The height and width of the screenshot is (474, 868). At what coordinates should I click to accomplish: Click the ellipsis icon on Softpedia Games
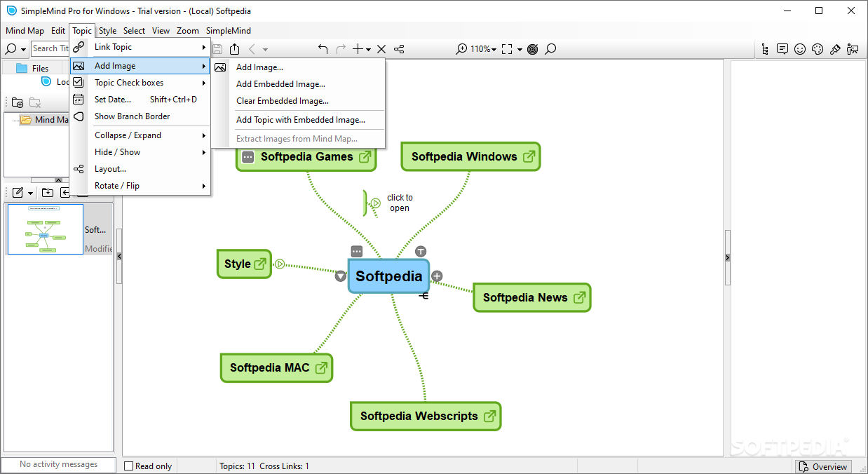coord(247,157)
